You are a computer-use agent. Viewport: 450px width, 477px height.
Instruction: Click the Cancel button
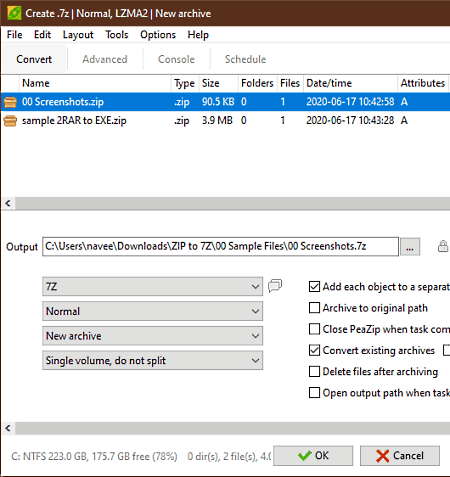(400, 456)
